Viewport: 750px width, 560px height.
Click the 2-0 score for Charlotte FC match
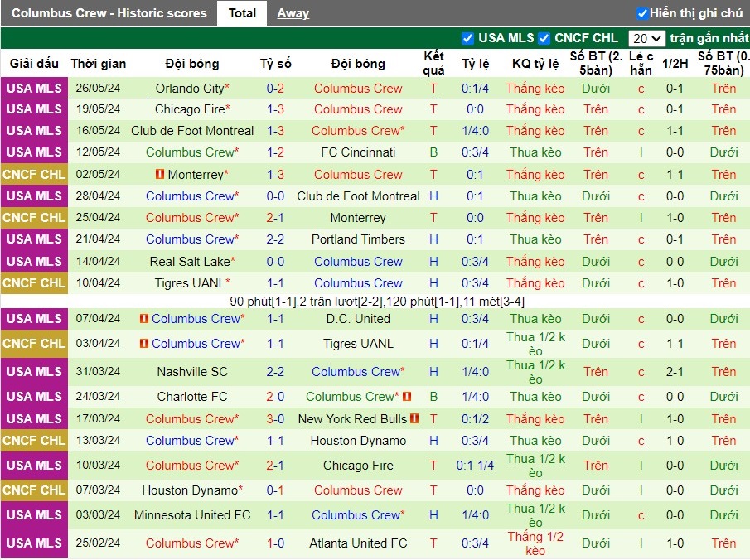(275, 397)
